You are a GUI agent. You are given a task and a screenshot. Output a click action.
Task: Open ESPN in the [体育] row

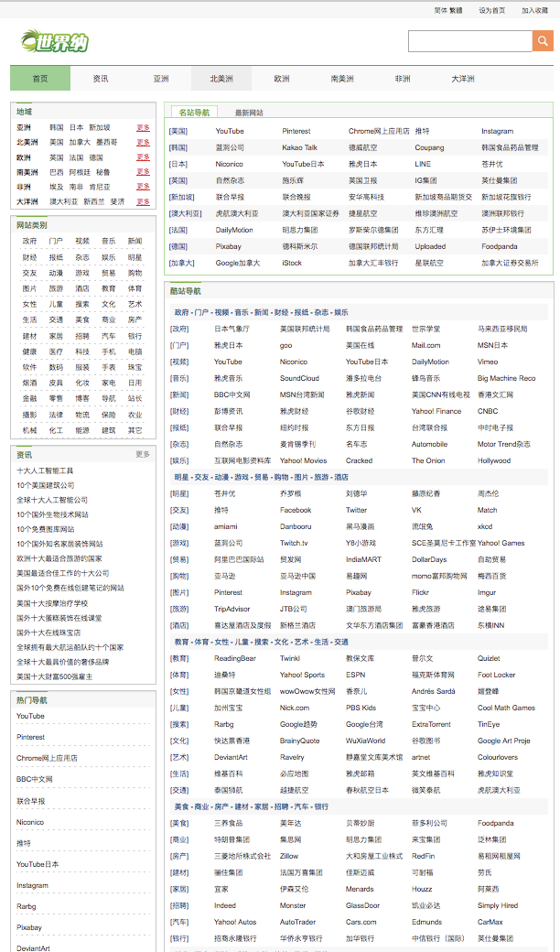pyautogui.click(x=356, y=675)
